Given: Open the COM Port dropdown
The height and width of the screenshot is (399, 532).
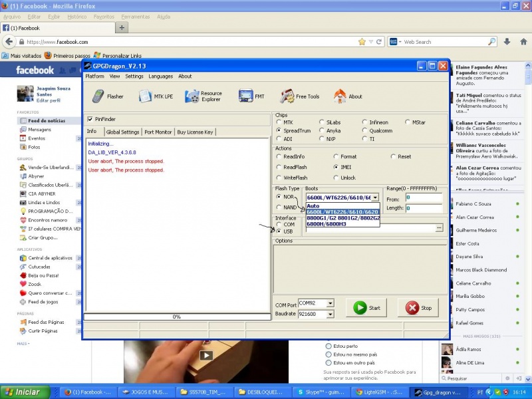Looking at the screenshot, I should tap(330, 303).
